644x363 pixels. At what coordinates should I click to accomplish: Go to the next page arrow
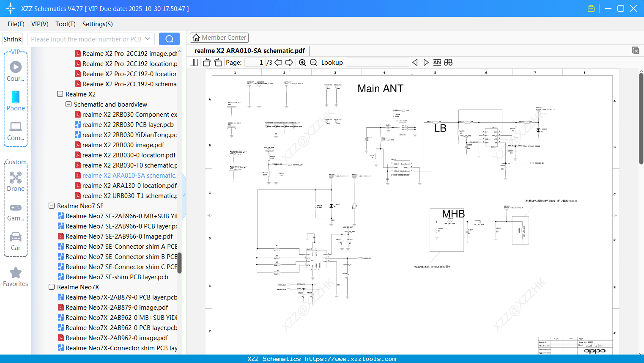(x=289, y=63)
